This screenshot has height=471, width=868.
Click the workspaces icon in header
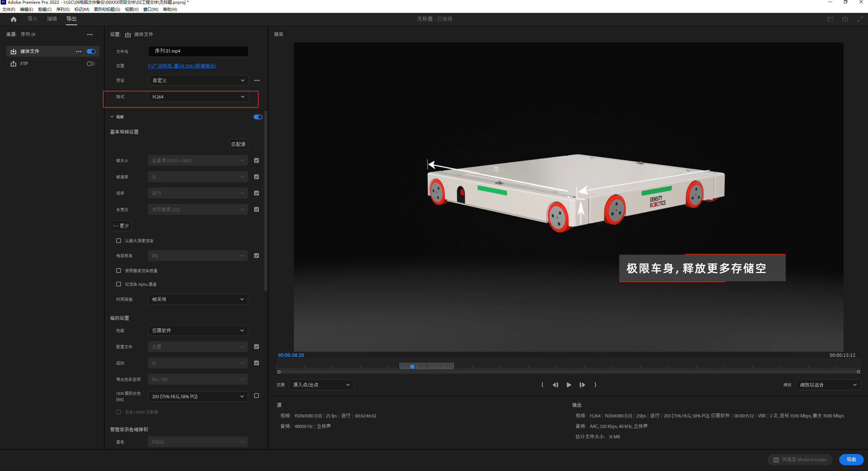[x=830, y=19]
